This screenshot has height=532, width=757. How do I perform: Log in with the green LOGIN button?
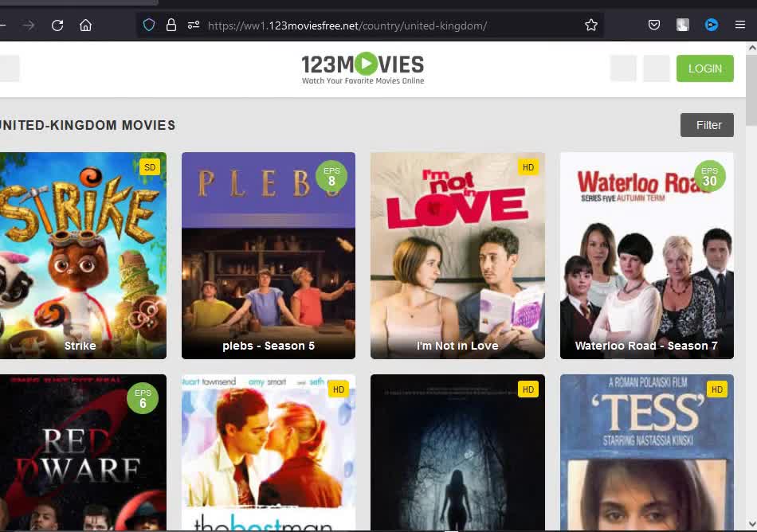click(705, 68)
